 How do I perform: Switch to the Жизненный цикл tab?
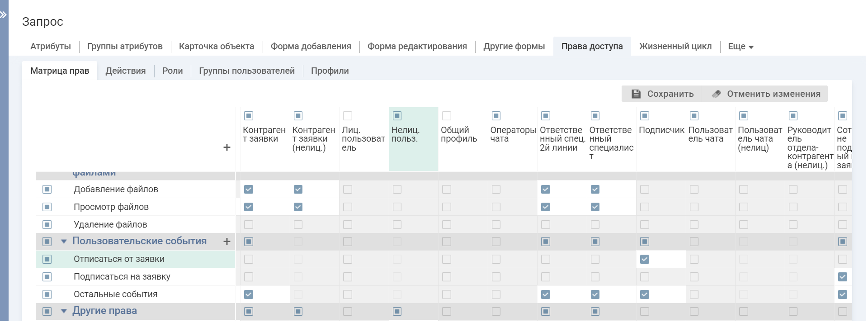point(675,47)
